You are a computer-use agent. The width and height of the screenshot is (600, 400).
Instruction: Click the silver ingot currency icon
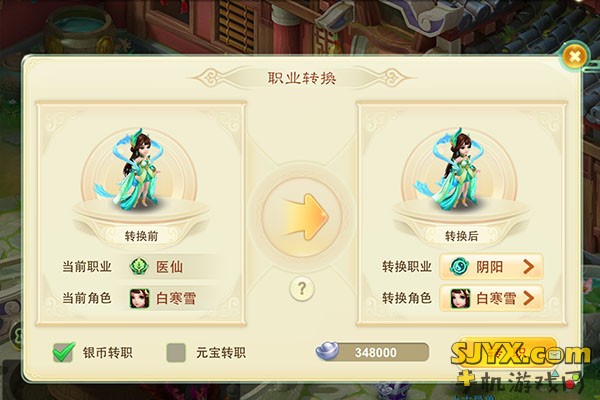[327, 351]
